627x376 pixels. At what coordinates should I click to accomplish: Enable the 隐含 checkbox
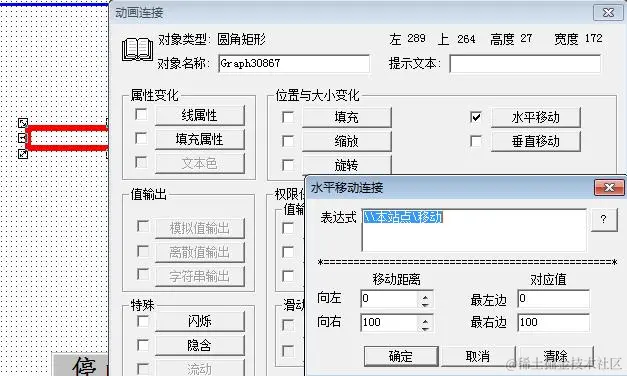click(x=143, y=345)
